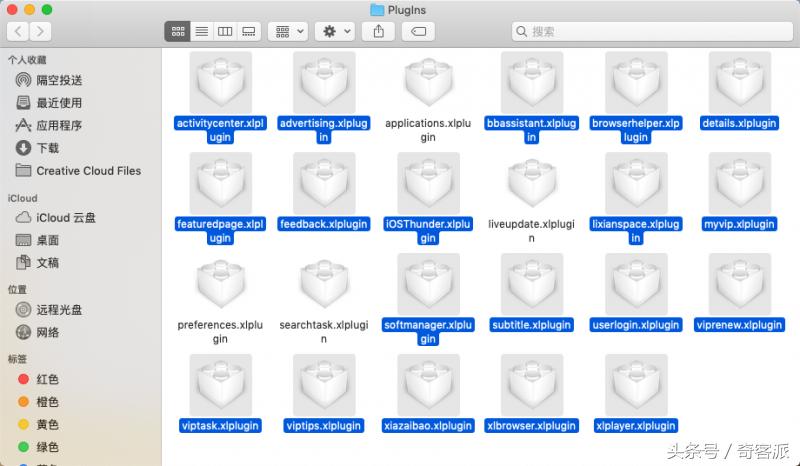Select the iCloud Drive sidebar item

[x=67, y=218]
